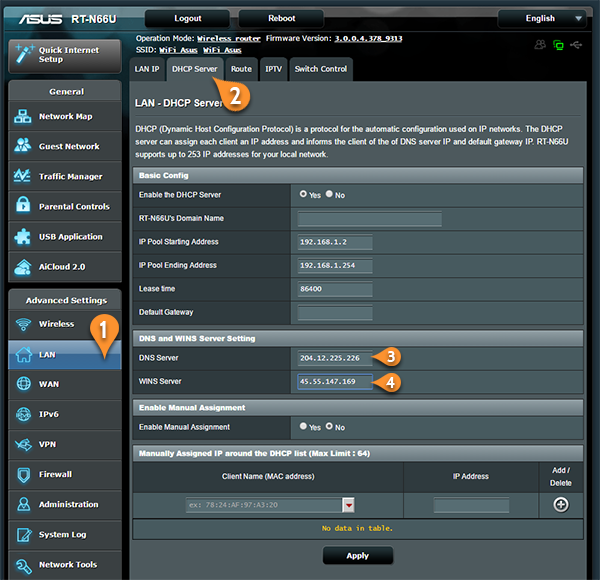Screen dimensions: 600x580
Task: Click the System Log pencil icon
Action: tap(24, 534)
